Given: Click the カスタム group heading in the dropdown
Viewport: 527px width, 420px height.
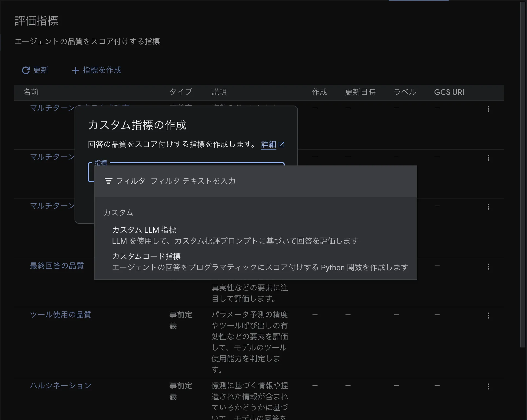Looking at the screenshot, I should pos(118,212).
